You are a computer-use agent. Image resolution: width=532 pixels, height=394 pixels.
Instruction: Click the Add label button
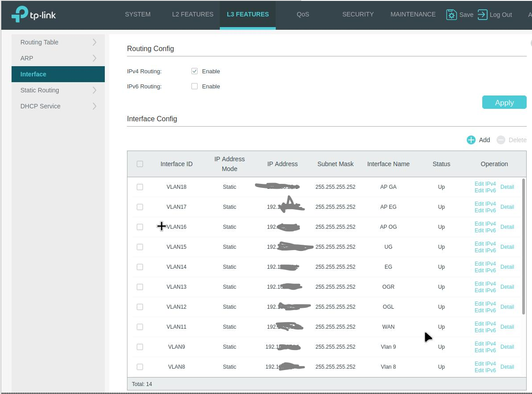484,140
